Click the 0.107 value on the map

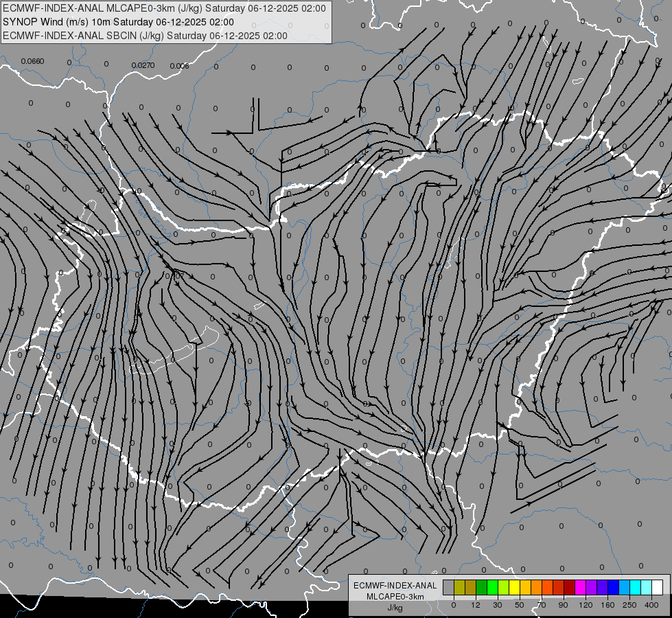[x=174, y=276]
